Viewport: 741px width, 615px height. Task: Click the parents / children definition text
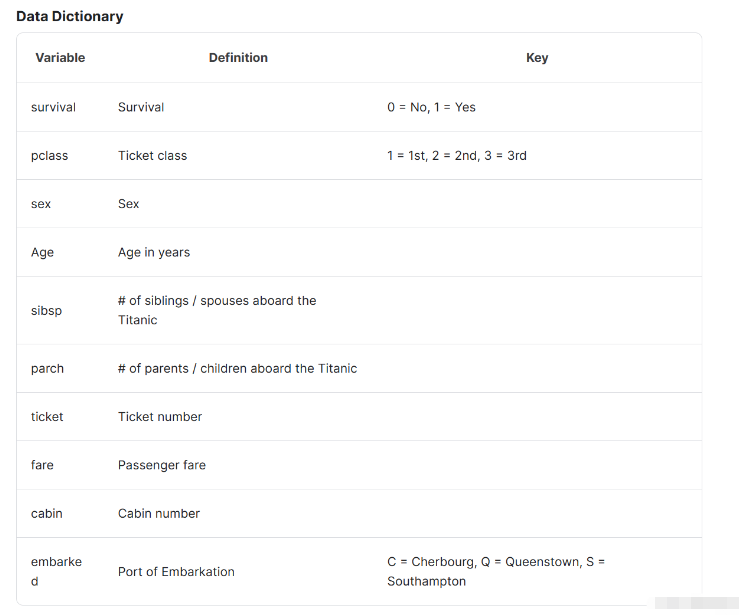click(237, 369)
